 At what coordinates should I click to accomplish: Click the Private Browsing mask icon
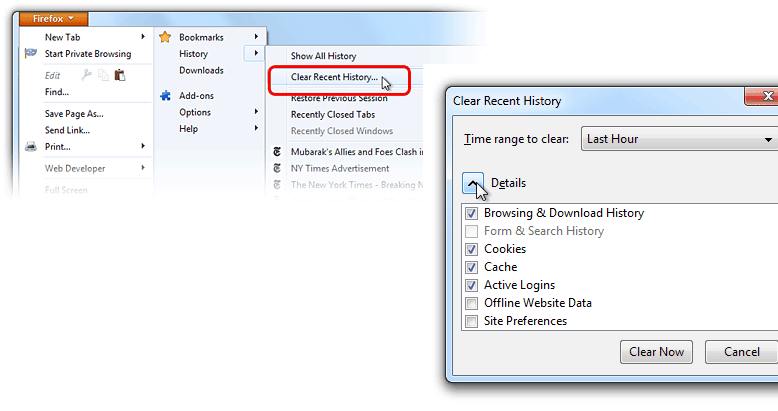click(x=30, y=54)
